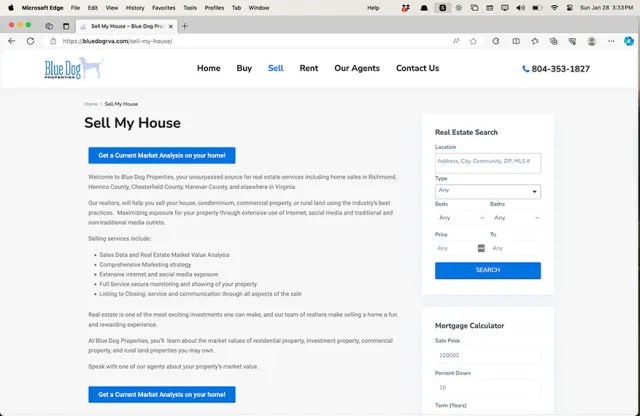640x416 pixels.
Task: Check battery status icon in menu bar
Action: [x=537, y=8]
